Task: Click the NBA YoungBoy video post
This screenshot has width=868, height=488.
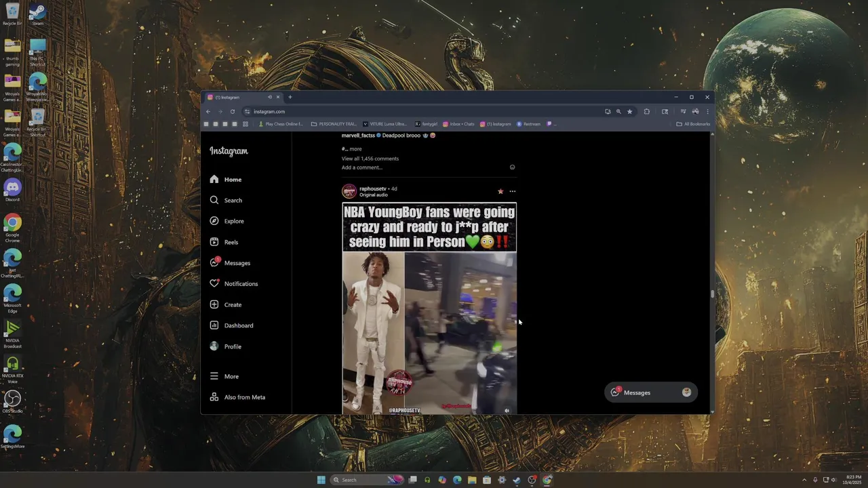Action: (x=429, y=308)
